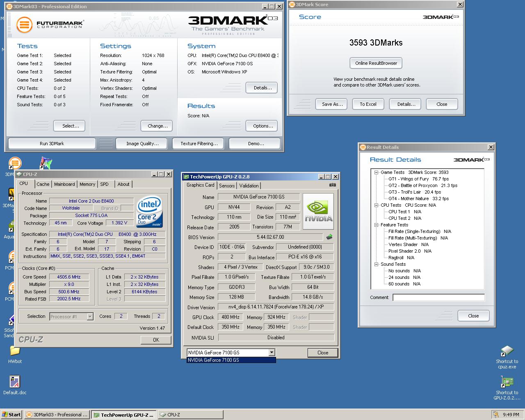525x420 pixels.
Task: Switch to Mainboard tab in CPU-Z
Action: 64,184
